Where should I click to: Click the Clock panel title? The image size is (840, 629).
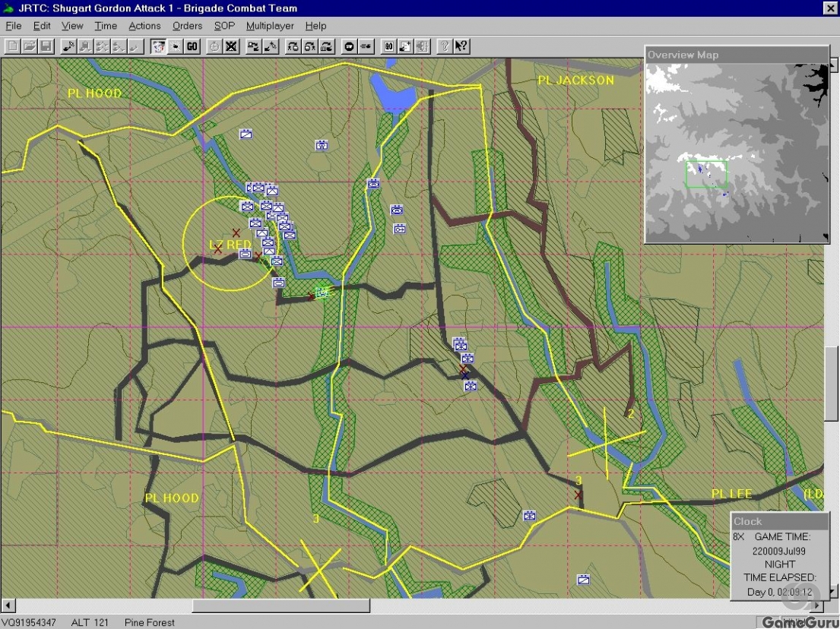(x=747, y=521)
